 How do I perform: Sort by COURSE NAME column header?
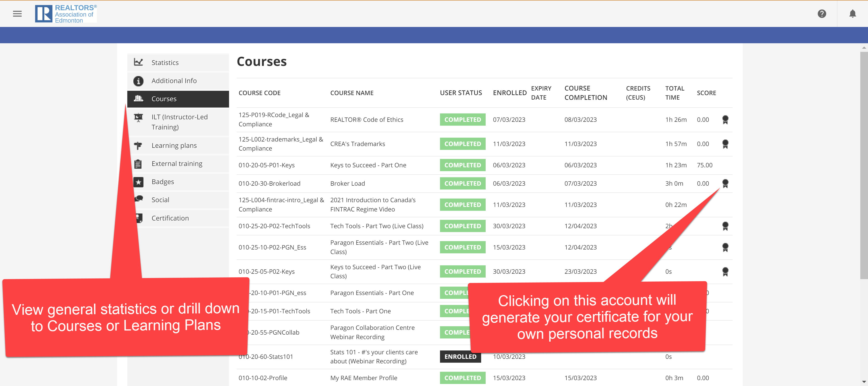click(352, 93)
